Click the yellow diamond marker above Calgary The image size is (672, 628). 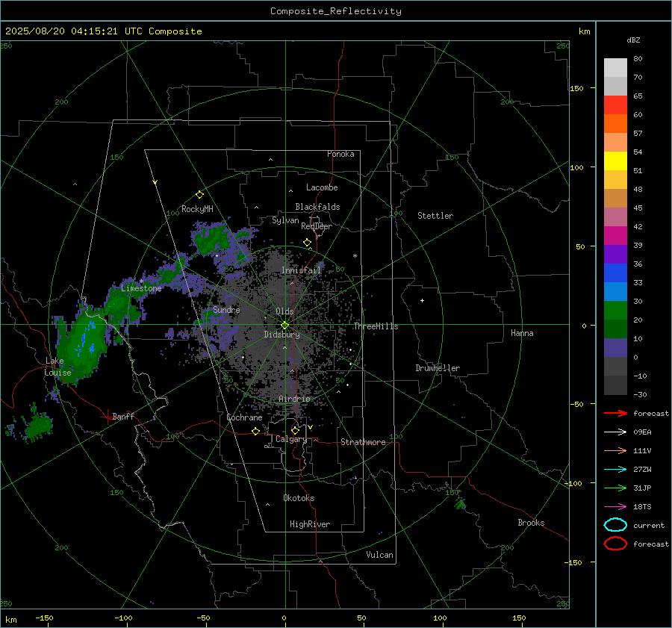pos(295,430)
